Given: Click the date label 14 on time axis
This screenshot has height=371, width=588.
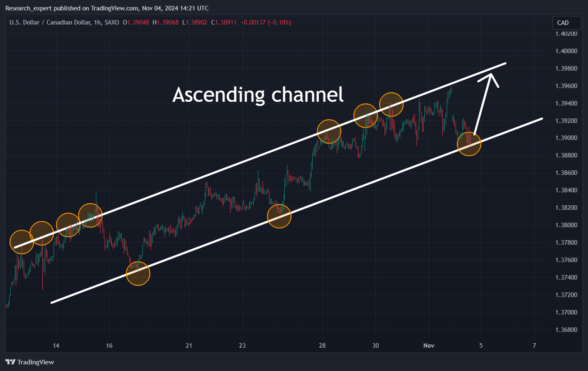Looking at the screenshot, I should (56, 346).
